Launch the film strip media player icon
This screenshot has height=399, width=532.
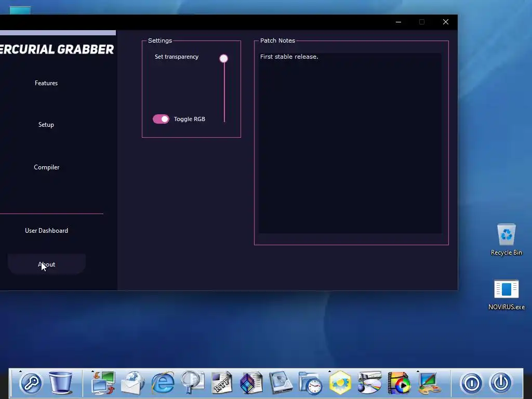[x=399, y=383]
